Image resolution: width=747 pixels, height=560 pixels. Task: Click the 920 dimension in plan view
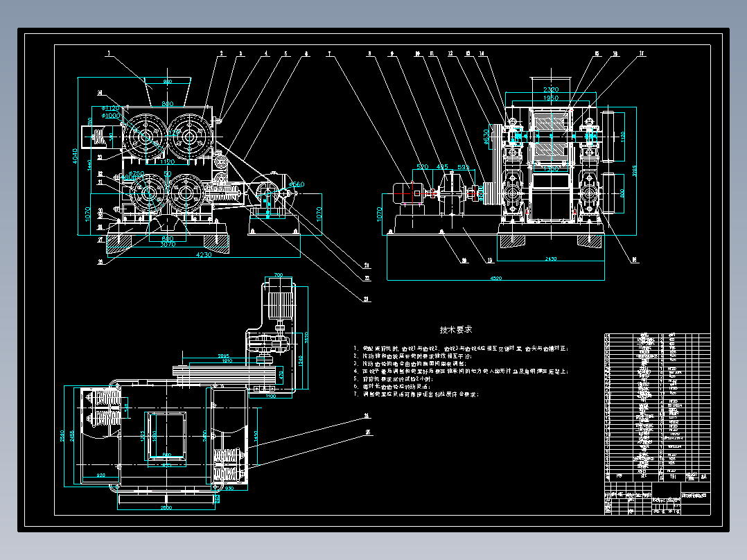click(101, 475)
